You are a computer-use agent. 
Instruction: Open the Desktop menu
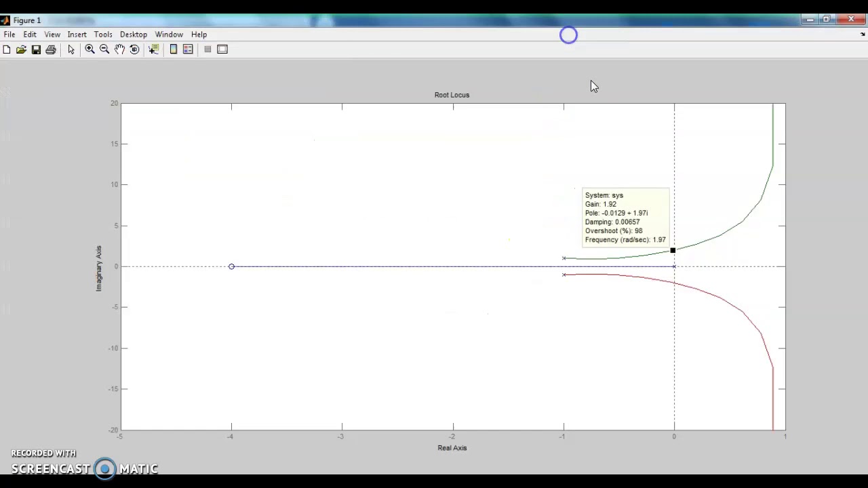click(134, 35)
